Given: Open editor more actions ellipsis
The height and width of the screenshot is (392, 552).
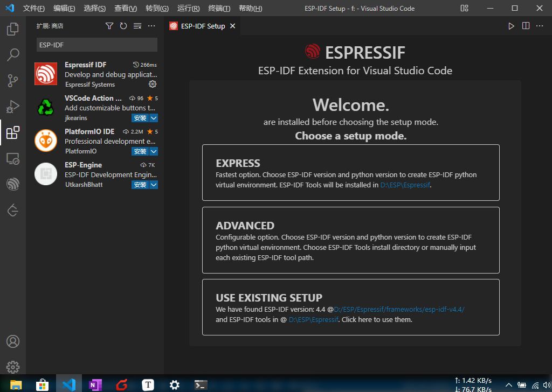Looking at the screenshot, I should (x=540, y=26).
